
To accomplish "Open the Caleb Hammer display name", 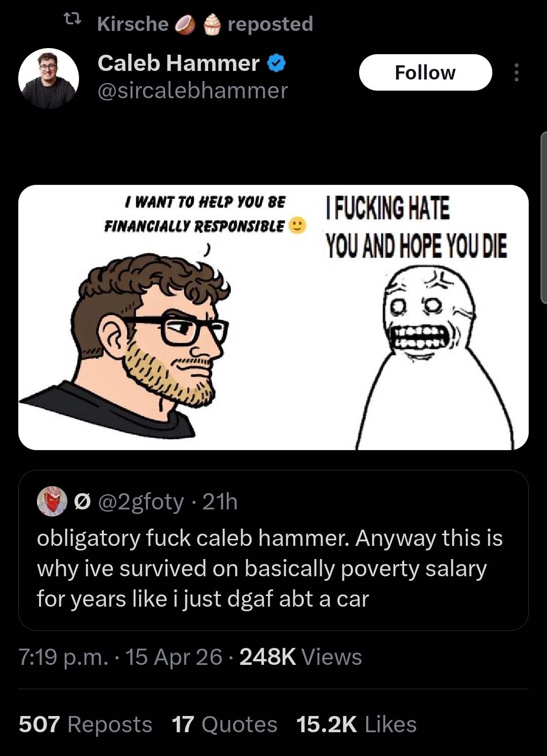I will tap(178, 63).
